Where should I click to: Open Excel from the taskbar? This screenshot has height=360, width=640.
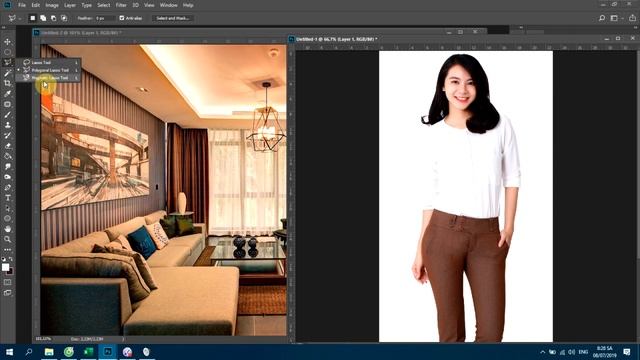[x=88, y=351]
